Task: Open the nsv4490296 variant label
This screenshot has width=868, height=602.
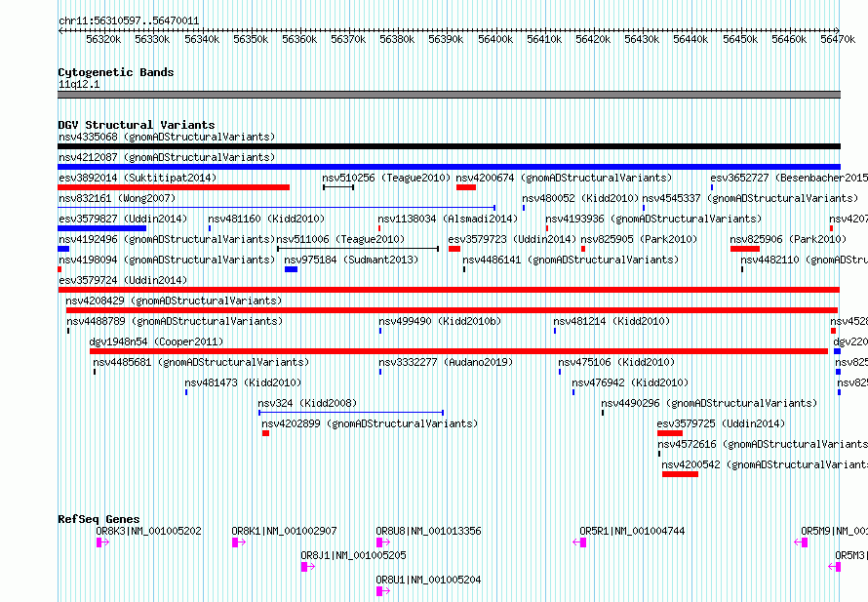Action: (709, 403)
